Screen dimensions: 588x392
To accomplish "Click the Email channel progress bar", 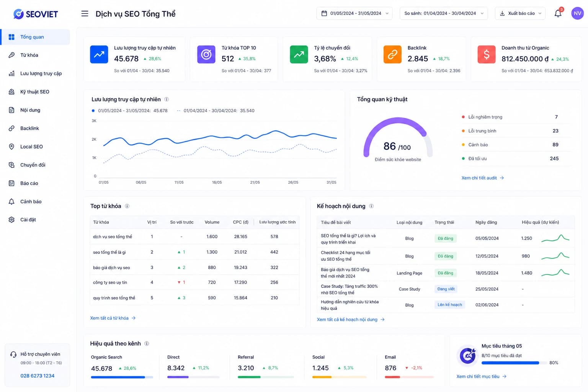I will (409, 377).
